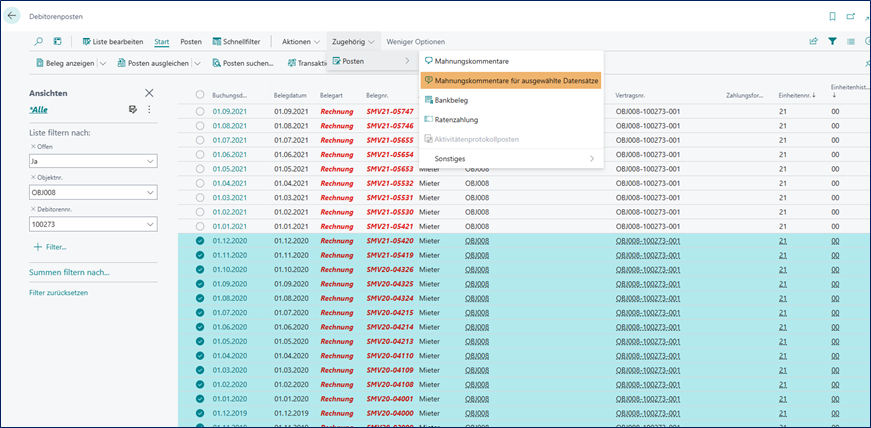Click the Liste bearbeiten button

[x=114, y=41]
